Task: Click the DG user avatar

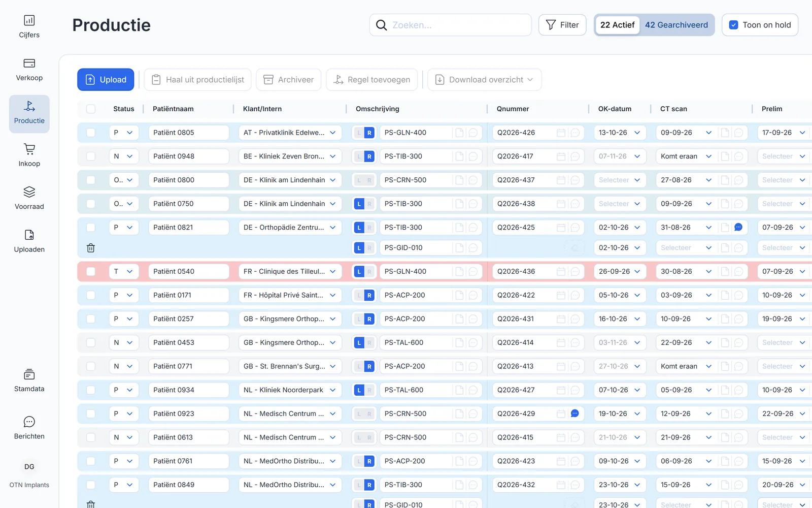Action: point(29,466)
